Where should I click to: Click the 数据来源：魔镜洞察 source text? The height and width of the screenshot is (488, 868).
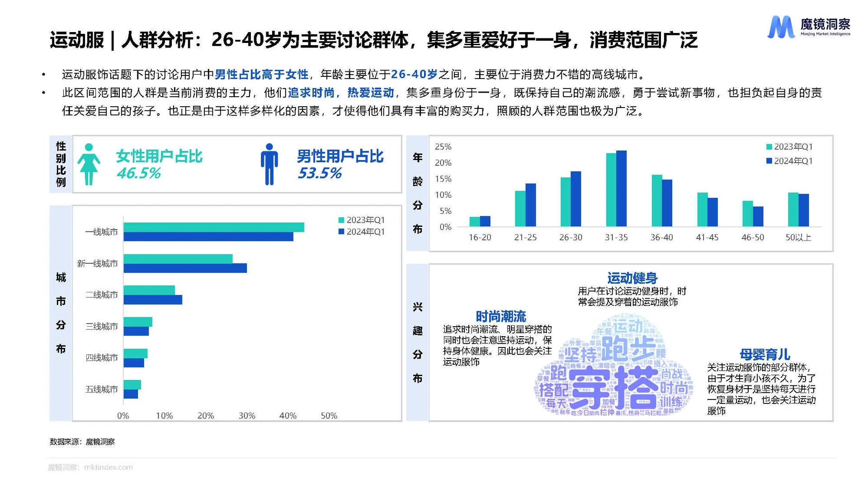click(x=83, y=442)
